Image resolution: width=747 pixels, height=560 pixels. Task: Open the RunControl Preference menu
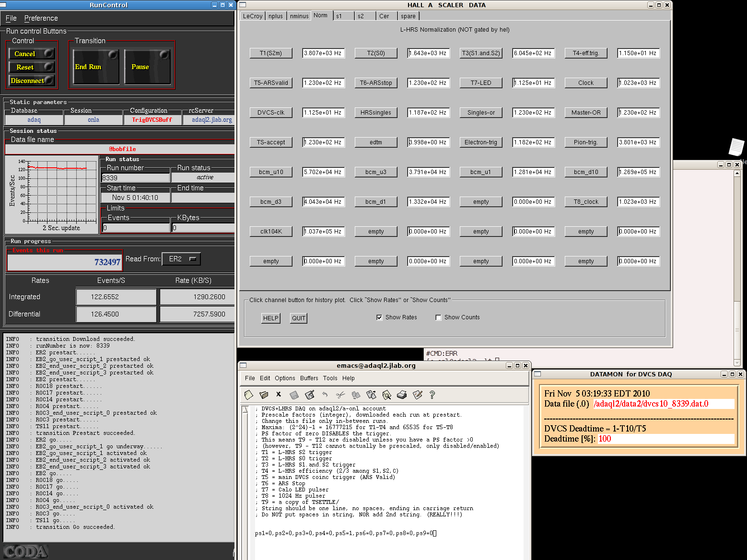[x=41, y=18]
